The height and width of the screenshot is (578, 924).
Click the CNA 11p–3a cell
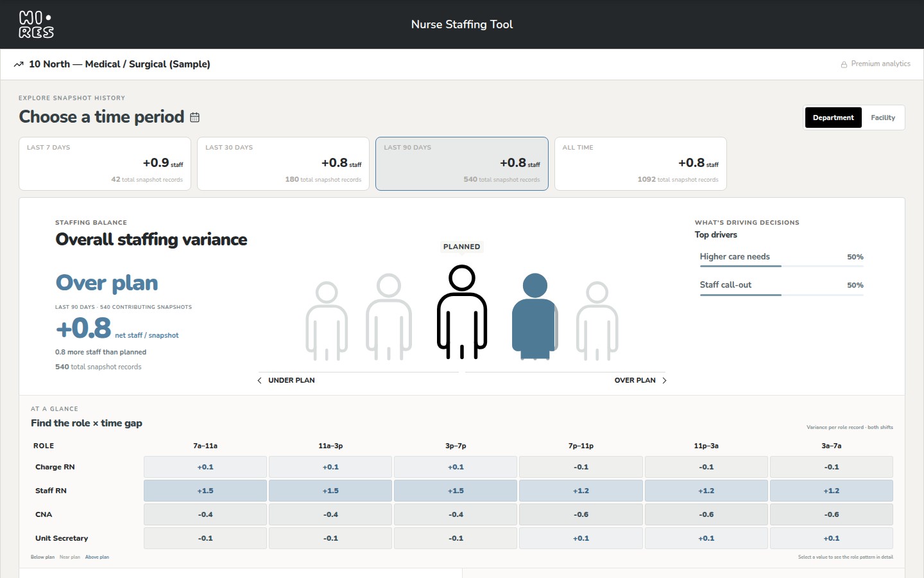click(x=706, y=514)
